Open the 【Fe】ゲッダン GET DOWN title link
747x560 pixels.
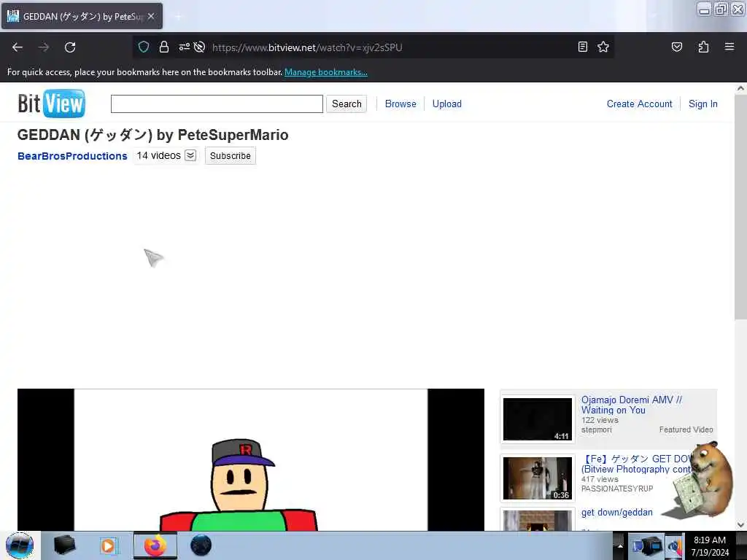coord(638,464)
